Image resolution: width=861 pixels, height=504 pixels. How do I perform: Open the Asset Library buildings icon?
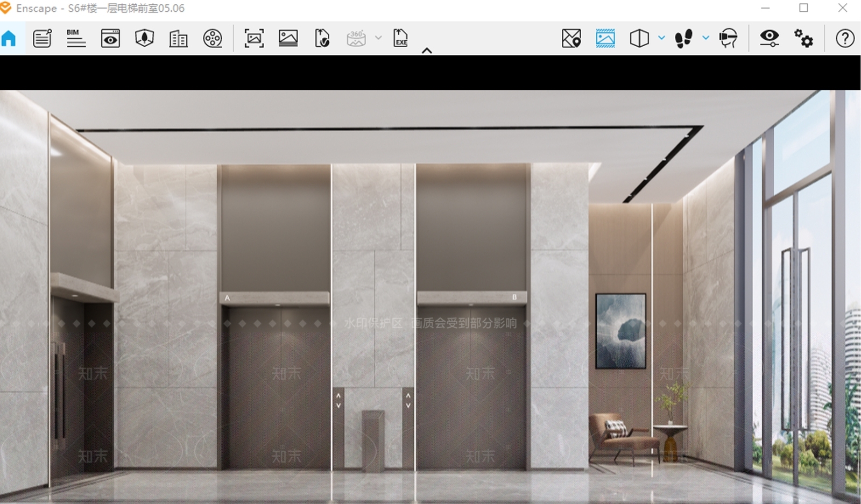(178, 39)
